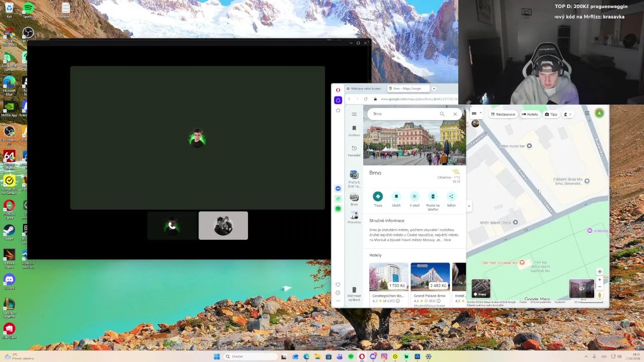
Task: Open Instagram from the taskbar
Action: (384, 356)
